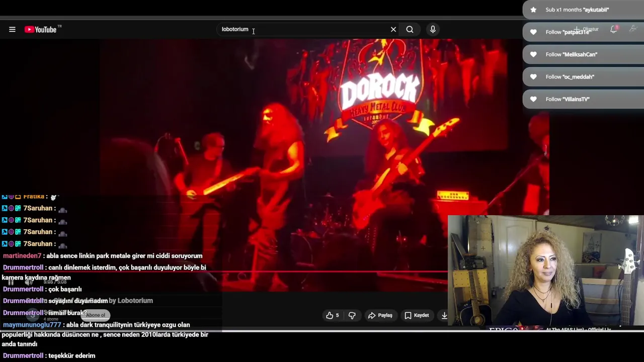Save the video with Kaydet
This screenshot has height=362, width=644.
tap(417, 315)
